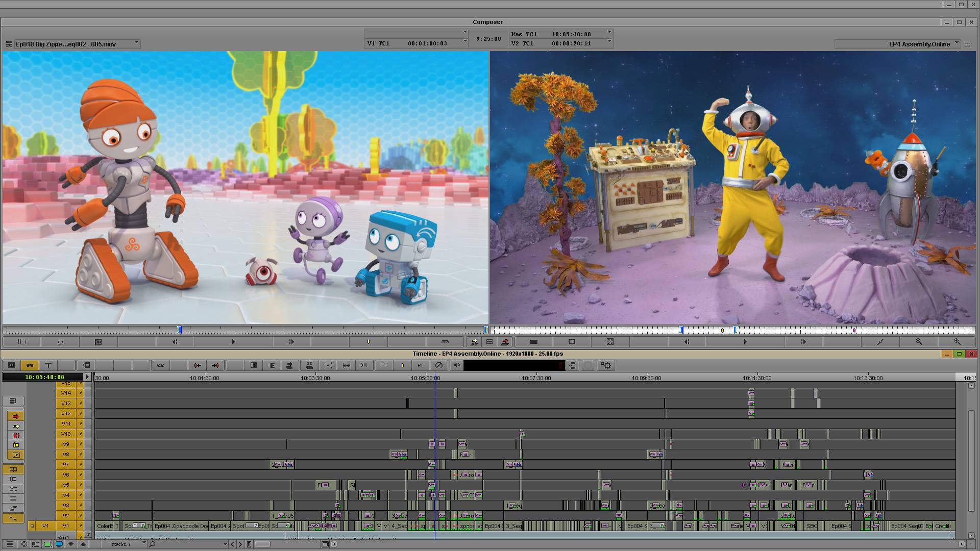Click green render-on-the-fly status icon
The image size is (980, 551).
coord(47,544)
